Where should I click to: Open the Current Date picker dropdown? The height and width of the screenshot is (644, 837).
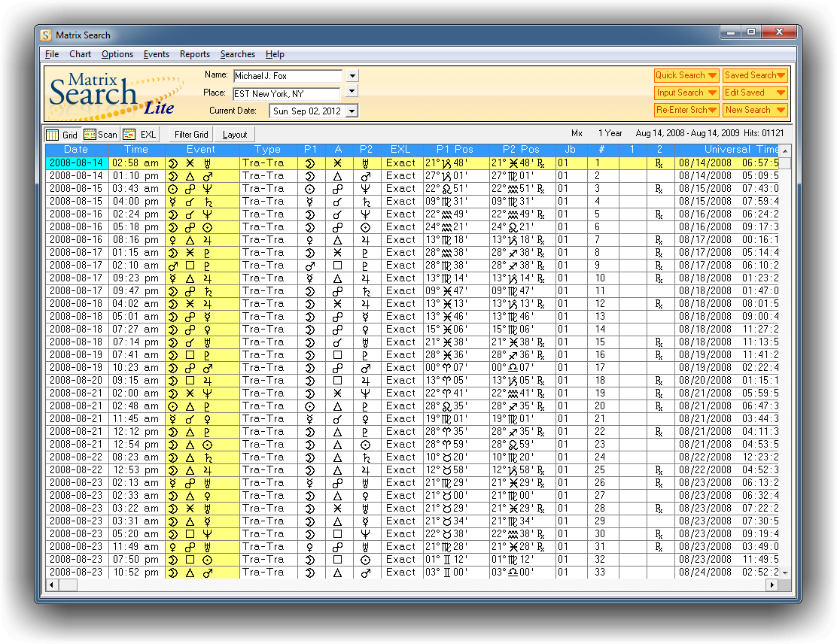point(352,111)
